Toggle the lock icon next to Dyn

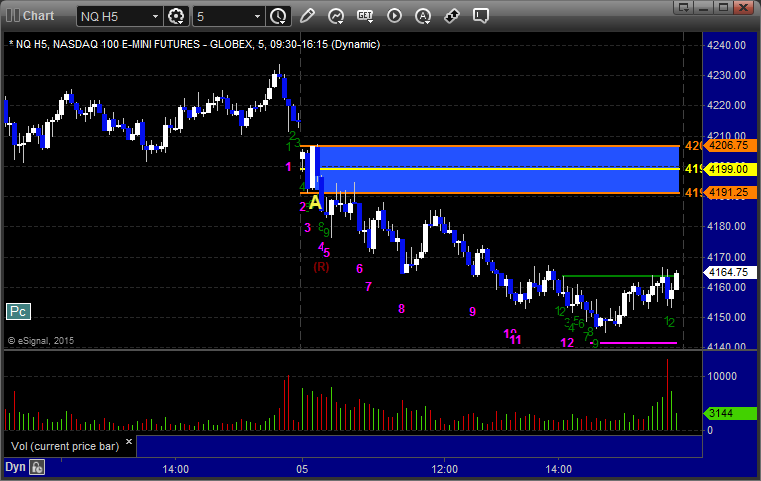[37, 467]
